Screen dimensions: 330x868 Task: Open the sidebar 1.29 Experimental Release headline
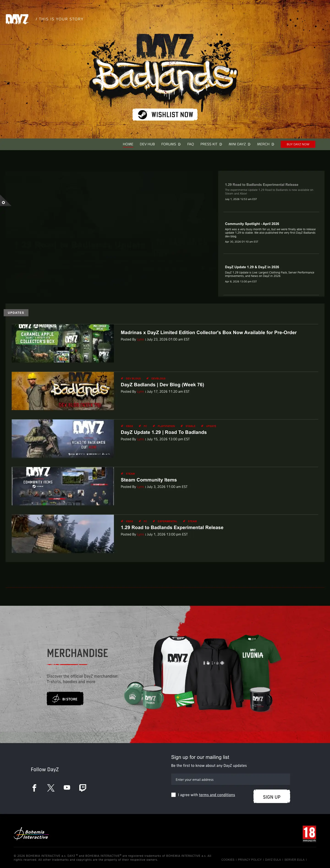point(261,185)
